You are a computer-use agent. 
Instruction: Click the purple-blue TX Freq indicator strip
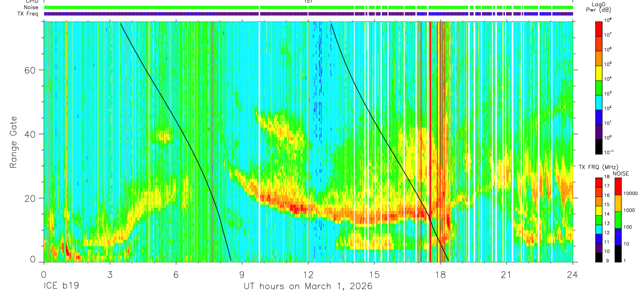(308, 14)
